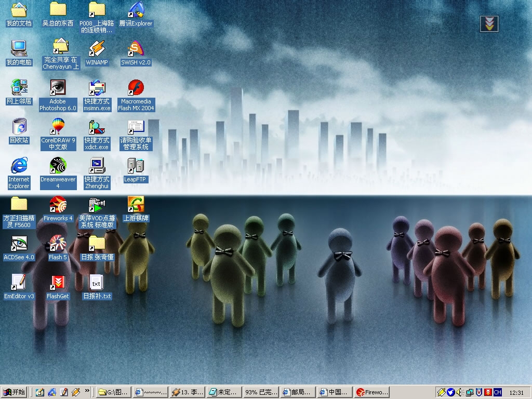Switch to the 未定... taskbar window
Viewport: 532px width, 399px height.
click(224, 392)
